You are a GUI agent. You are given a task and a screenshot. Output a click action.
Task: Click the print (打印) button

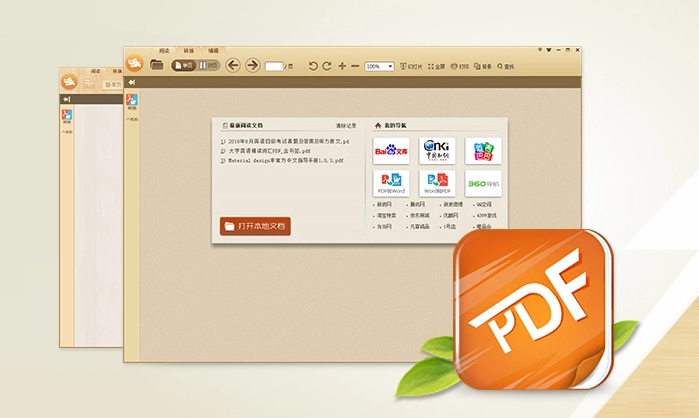click(x=460, y=66)
